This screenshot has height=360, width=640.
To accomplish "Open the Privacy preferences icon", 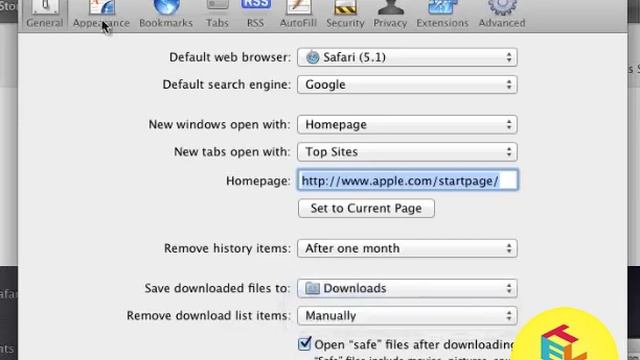I will 390,7.
